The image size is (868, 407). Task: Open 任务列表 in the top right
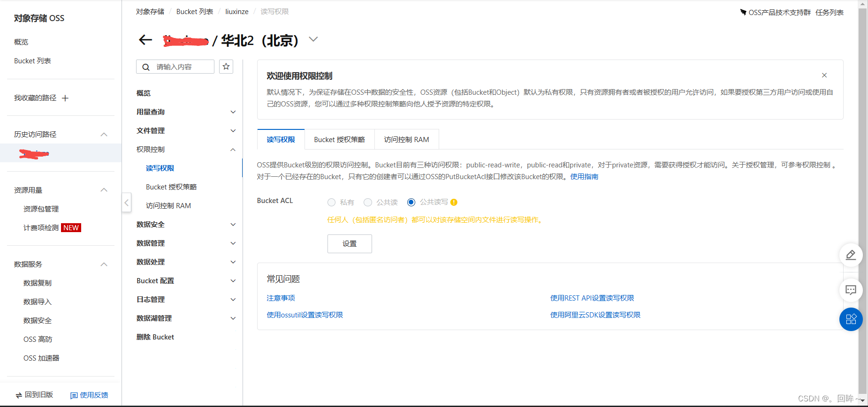830,12
